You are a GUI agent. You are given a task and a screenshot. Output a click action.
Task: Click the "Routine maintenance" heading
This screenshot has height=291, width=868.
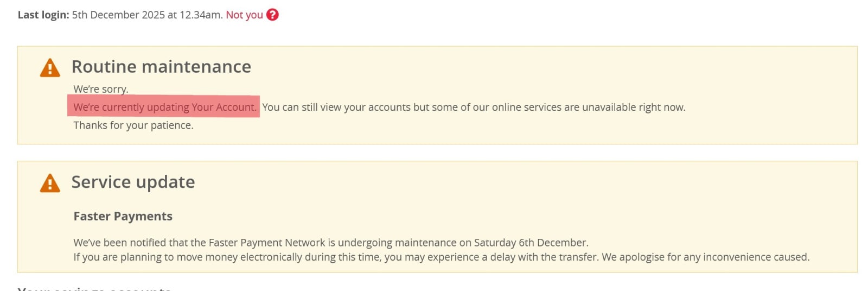pos(161,66)
